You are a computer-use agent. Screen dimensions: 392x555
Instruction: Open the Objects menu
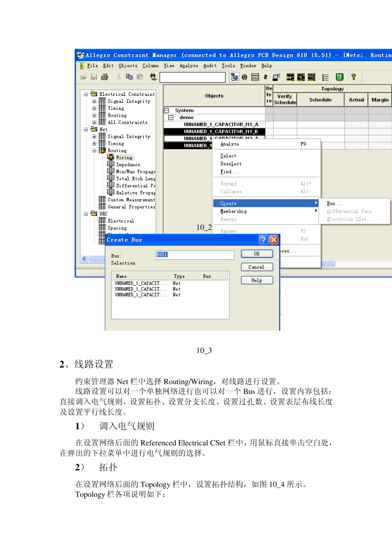tap(128, 66)
